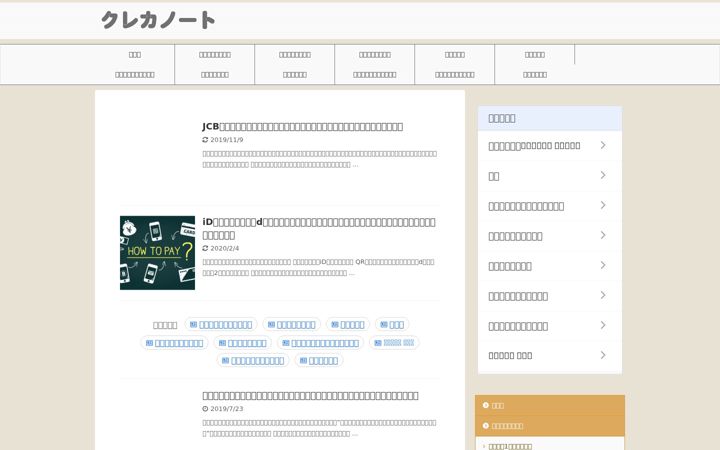Click the update icon beside 2020/2/4

point(205,248)
